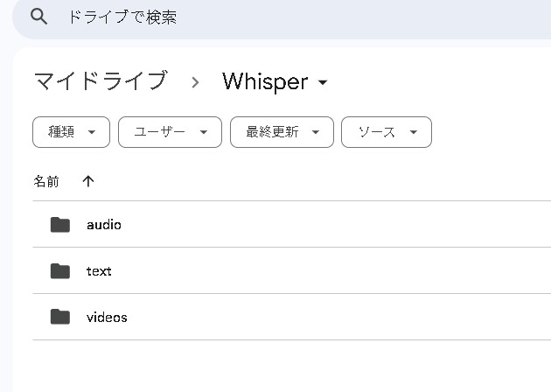Click the breadcrumb chevron separator
551x392 pixels.
[195, 82]
